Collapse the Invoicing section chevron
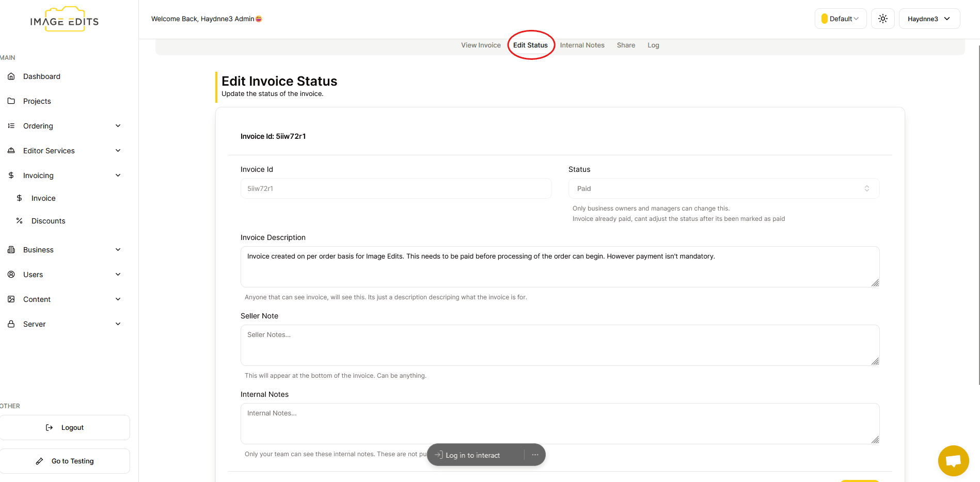Viewport: 980px width, 482px height. point(118,175)
